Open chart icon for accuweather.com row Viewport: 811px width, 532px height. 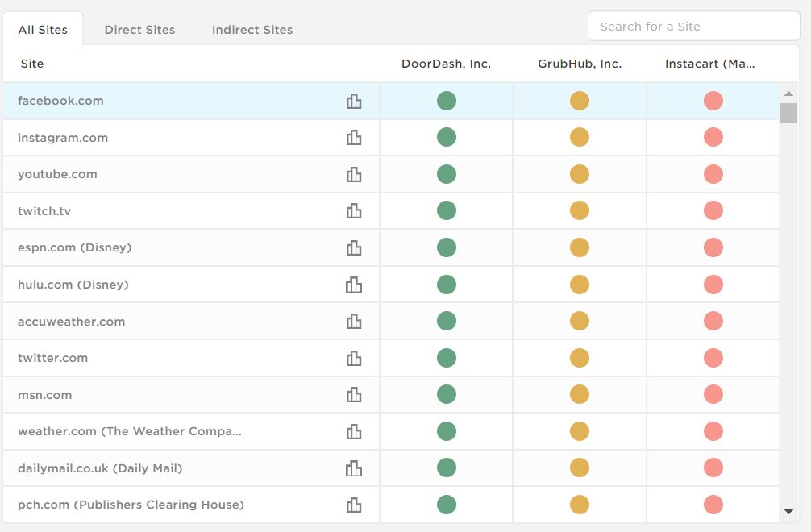(x=354, y=321)
